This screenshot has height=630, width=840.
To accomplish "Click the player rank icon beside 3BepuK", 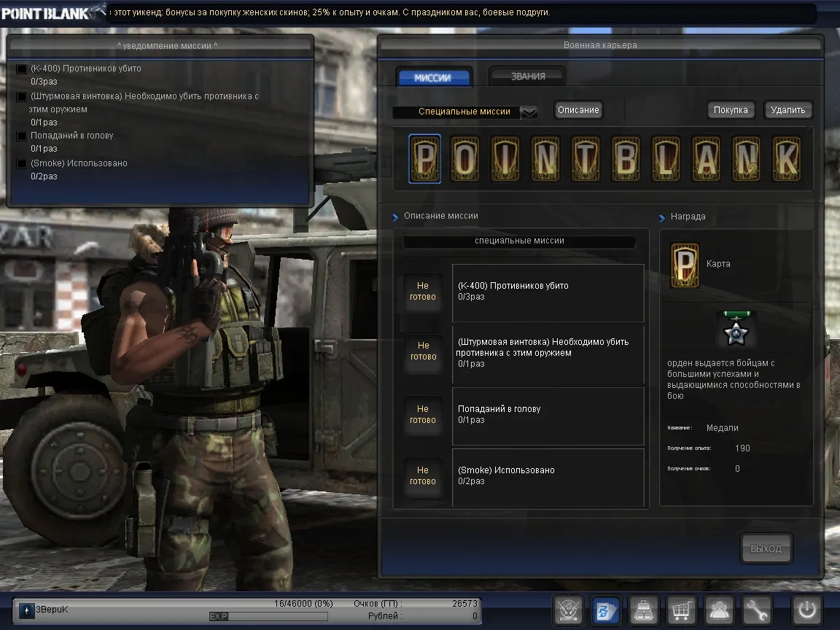I will coord(27,610).
